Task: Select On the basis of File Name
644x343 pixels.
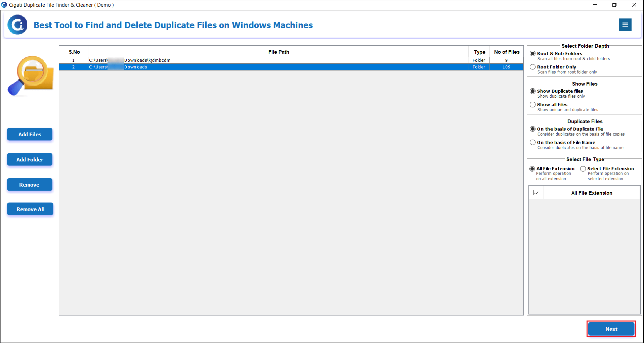Action: (x=532, y=142)
